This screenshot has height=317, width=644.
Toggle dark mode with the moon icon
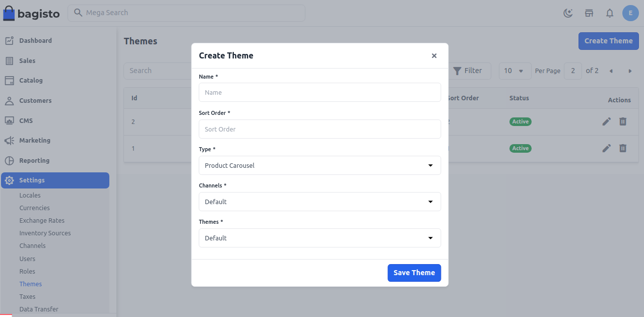pyautogui.click(x=568, y=13)
